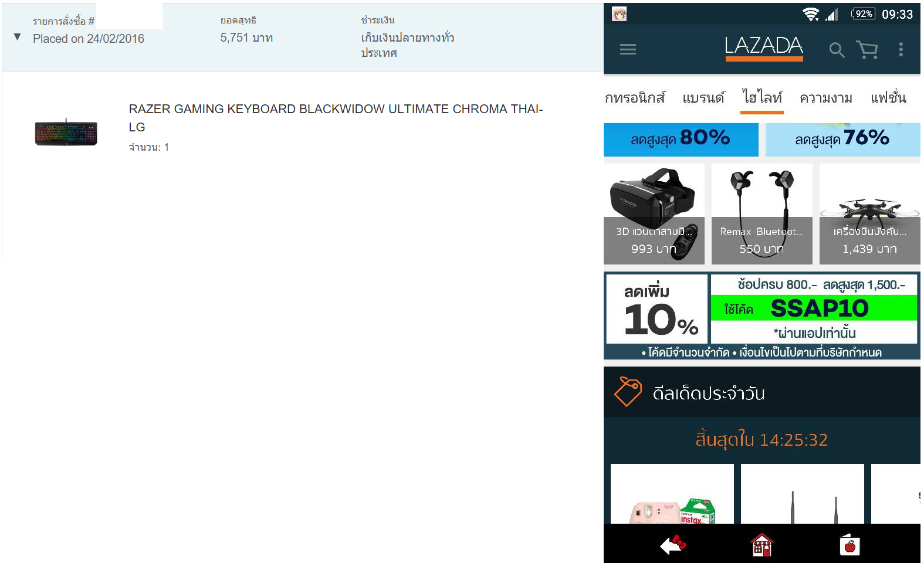The height and width of the screenshot is (563, 924).
Task: Click the Placed on 24/02/2016 date
Action: click(x=89, y=39)
